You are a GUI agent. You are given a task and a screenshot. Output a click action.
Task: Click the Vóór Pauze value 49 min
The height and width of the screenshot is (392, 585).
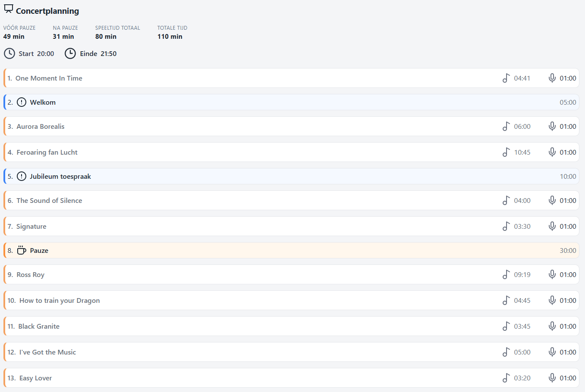click(x=14, y=37)
